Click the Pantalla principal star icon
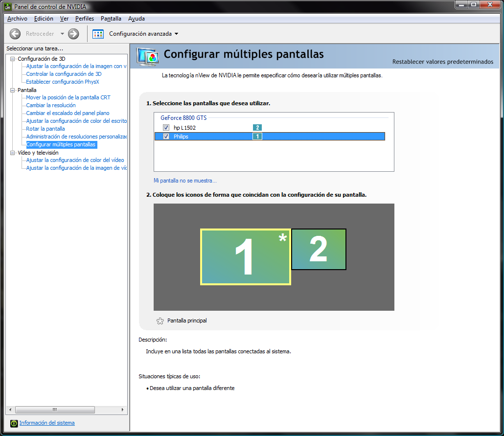504x436 pixels. [160, 321]
